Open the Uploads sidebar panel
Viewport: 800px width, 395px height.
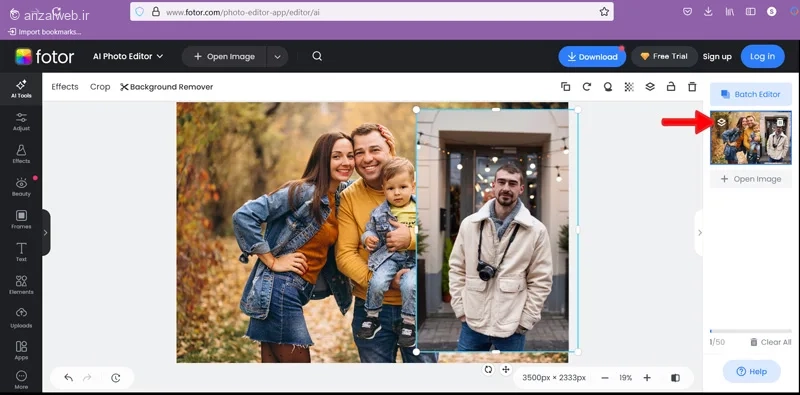(21, 318)
